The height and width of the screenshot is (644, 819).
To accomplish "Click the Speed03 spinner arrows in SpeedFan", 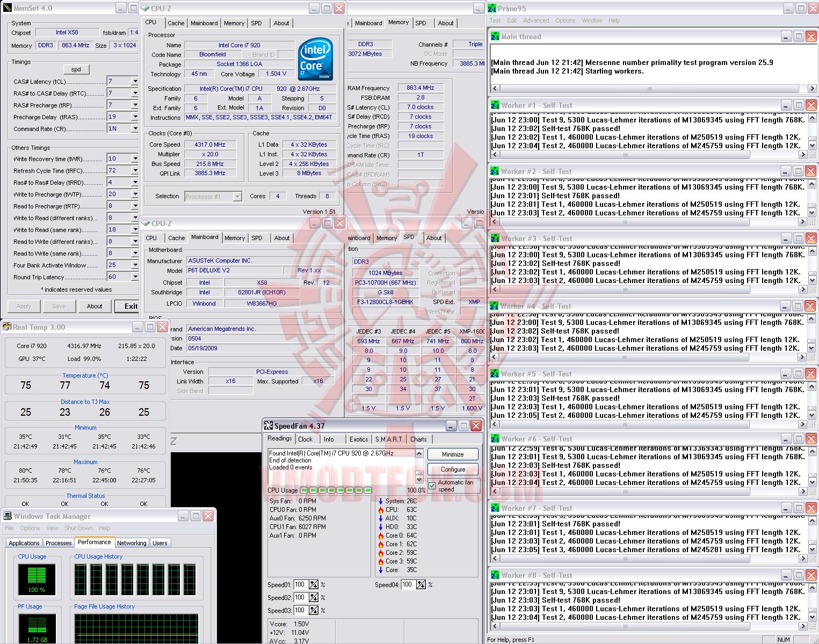I will coord(314,610).
